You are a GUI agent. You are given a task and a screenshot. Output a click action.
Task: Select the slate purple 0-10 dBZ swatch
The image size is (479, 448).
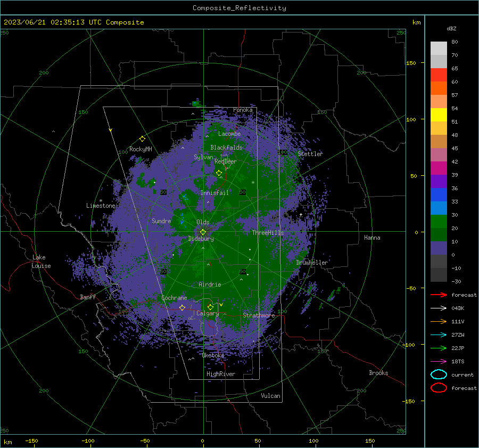point(439,248)
